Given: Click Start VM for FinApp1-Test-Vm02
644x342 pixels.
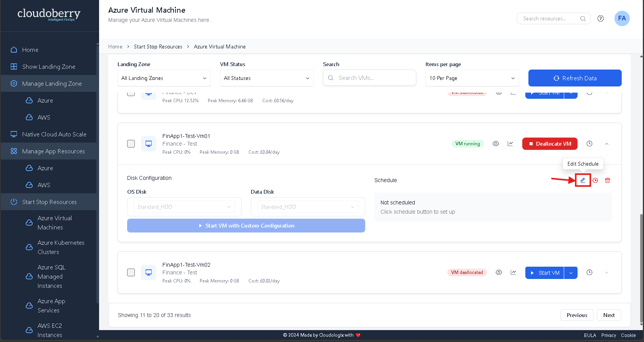Looking at the screenshot, I should point(545,273).
